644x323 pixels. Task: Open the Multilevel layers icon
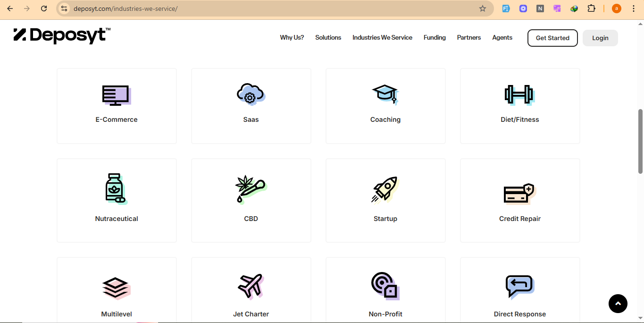[x=116, y=287]
